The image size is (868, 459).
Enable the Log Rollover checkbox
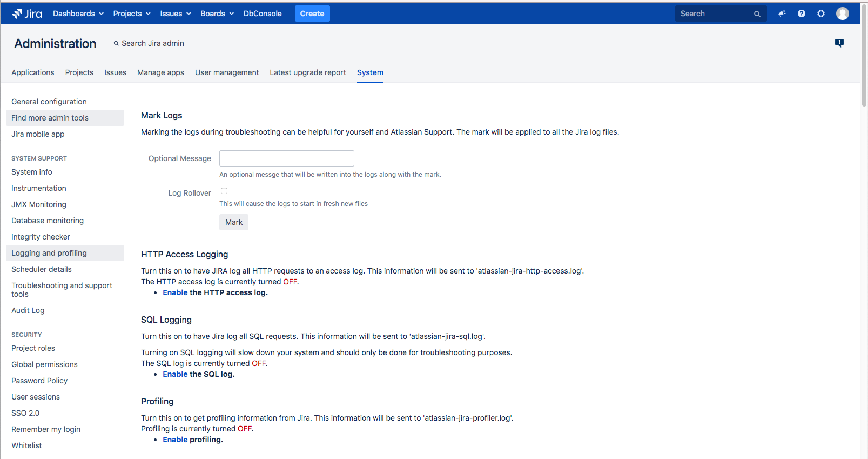[224, 191]
